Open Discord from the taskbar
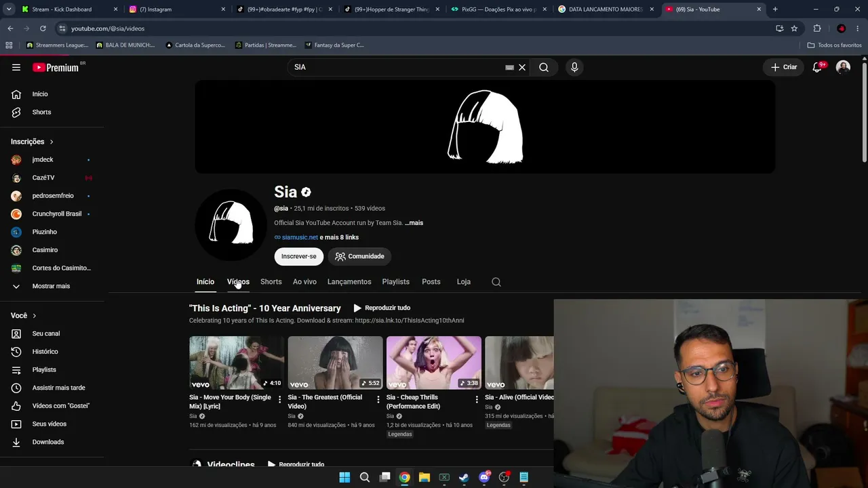The height and width of the screenshot is (488, 868). point(484,477)
